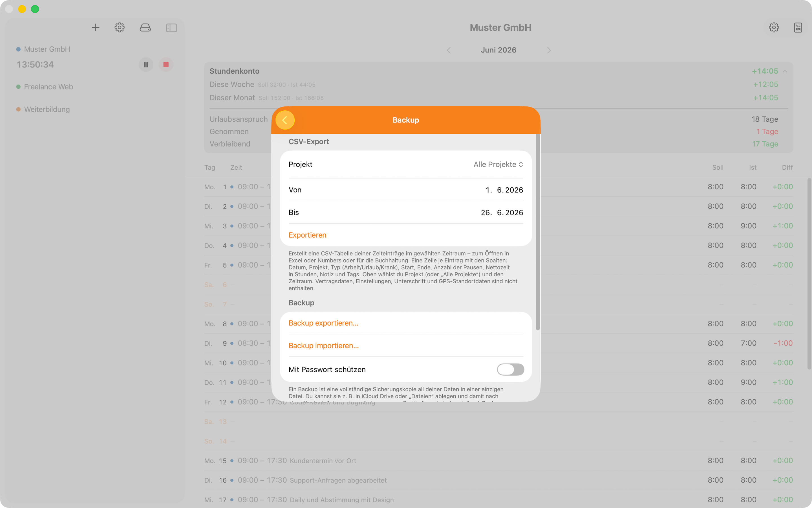The width and height of the screenshot is (812, 508).
Task: Go back using the Backup dialog's back arrow
Action: pos(285,120)
